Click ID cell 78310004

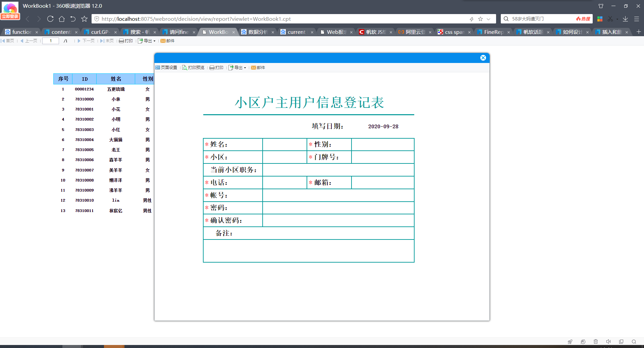coord(85,140)
